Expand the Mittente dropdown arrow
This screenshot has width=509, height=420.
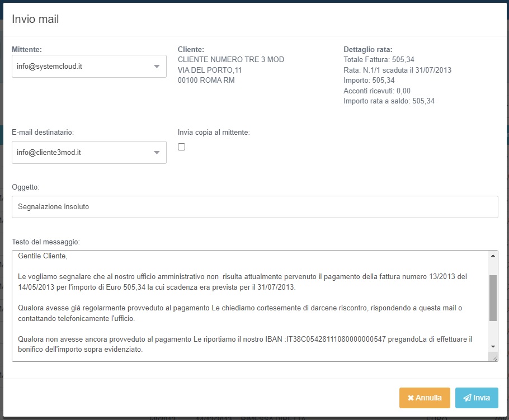(x=157, y=67)
